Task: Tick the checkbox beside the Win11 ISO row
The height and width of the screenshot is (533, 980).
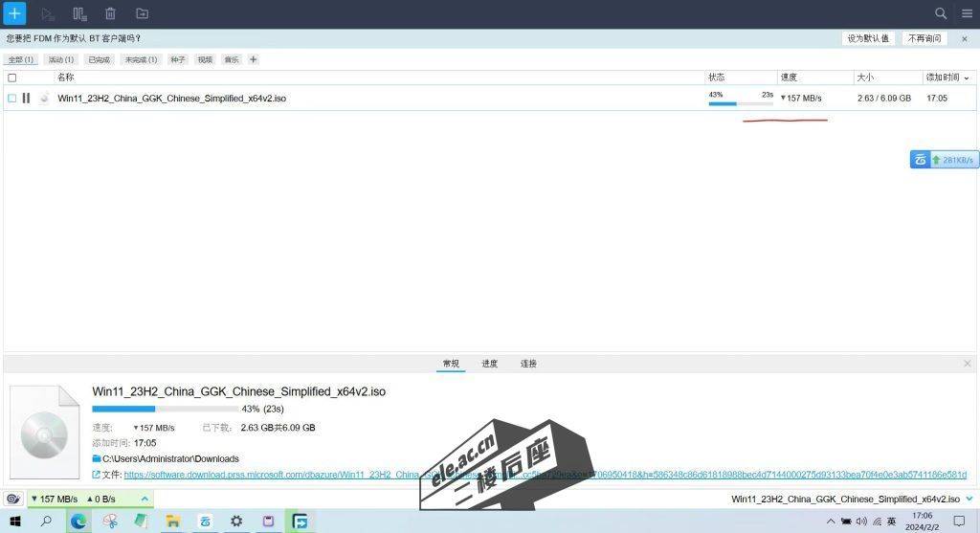Action: (x=11, y=98)
